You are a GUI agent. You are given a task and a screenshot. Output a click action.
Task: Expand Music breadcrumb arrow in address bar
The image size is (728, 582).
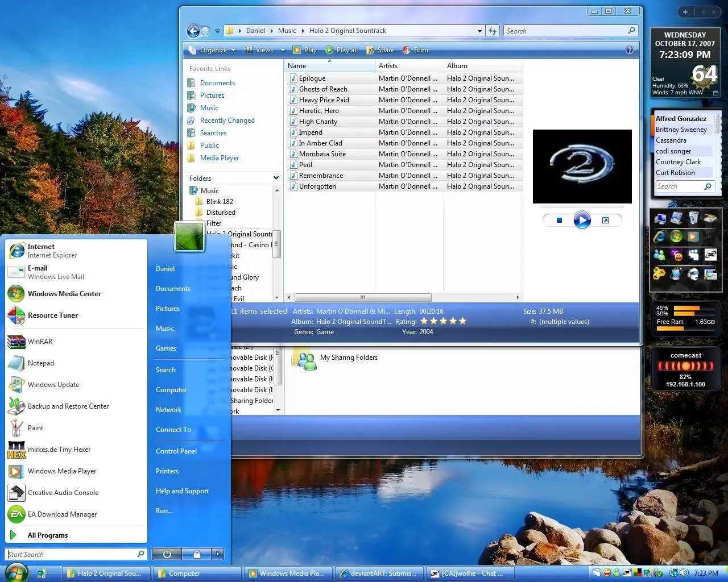(303, 31)
